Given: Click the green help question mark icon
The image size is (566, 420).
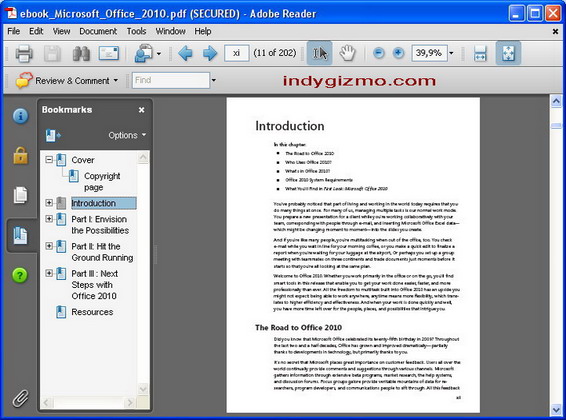Looking at the screenshot, I should point(20,275).
